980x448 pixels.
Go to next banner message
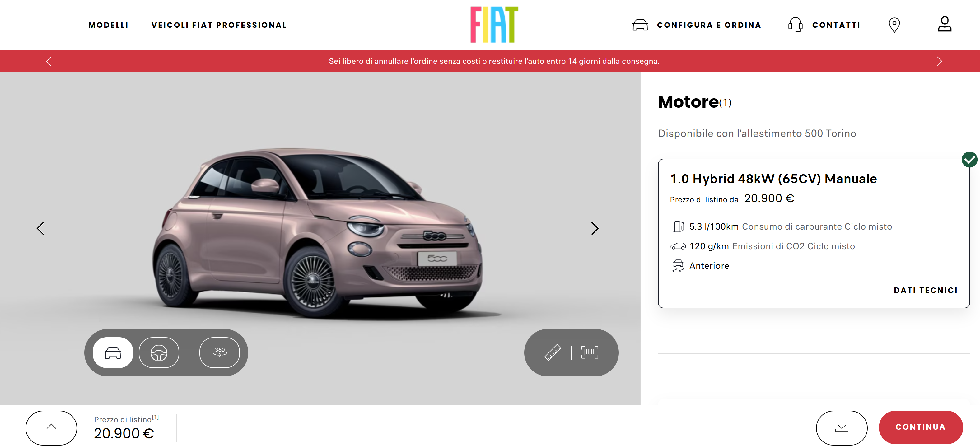coord(939,61)
